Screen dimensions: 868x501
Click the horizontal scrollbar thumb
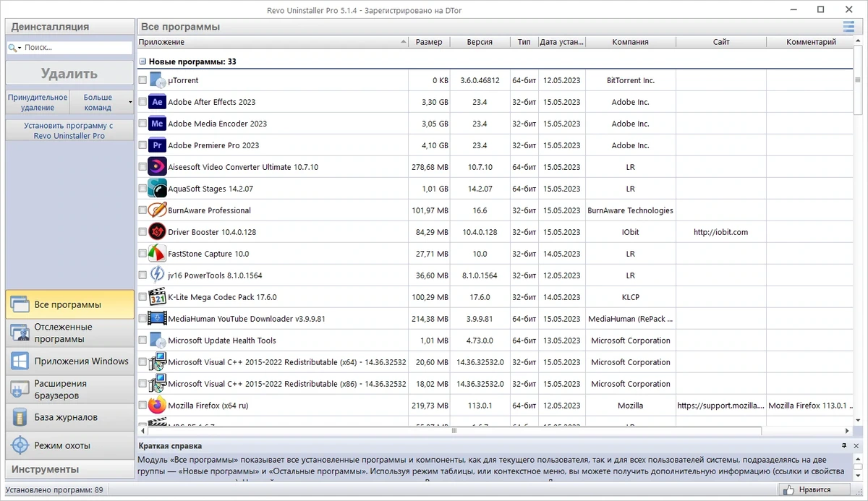454,431
